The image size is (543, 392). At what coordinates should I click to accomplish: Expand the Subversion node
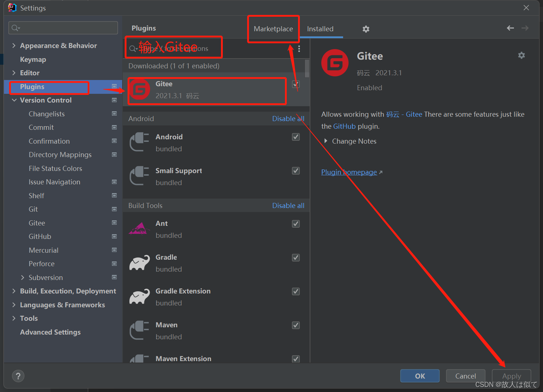(x=23, y=277)
